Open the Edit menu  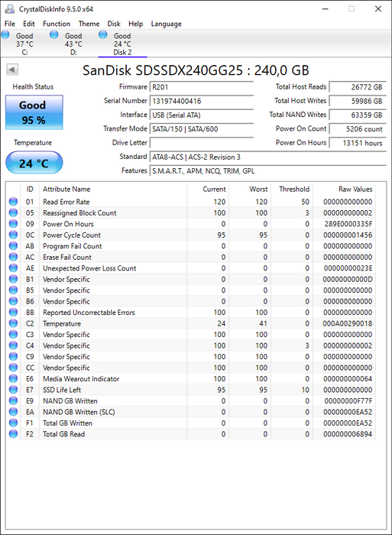(x=29, y=24)
